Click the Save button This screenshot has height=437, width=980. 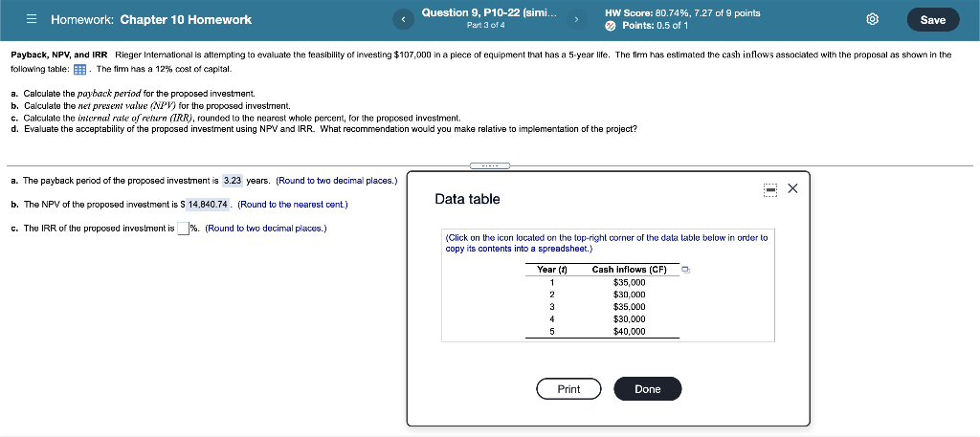(x=932, y=20)
